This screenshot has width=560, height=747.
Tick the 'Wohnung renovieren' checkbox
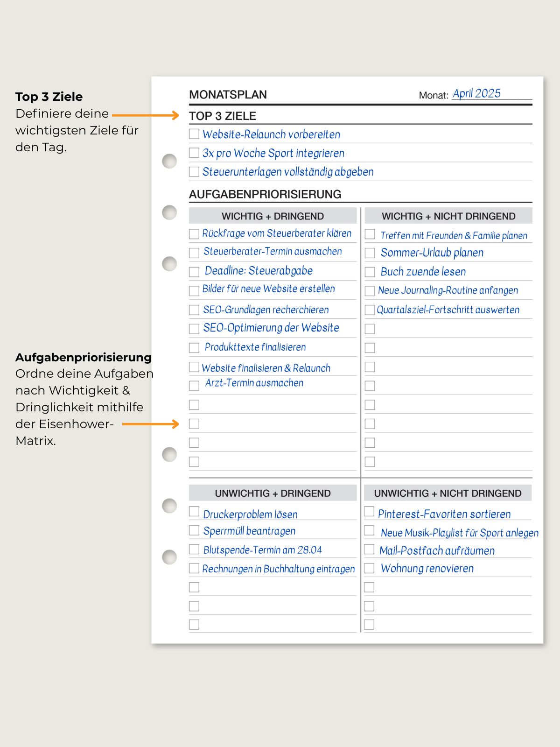[x=369, y=568]
